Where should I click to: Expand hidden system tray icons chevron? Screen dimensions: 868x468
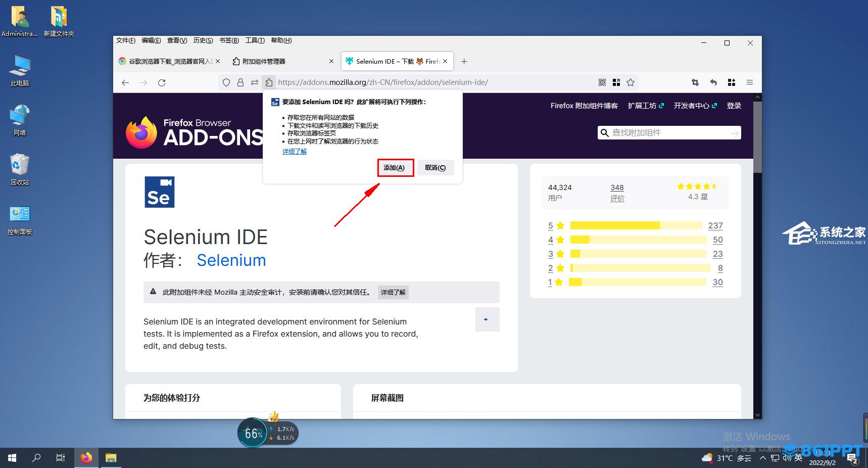[x=762, y=458]
